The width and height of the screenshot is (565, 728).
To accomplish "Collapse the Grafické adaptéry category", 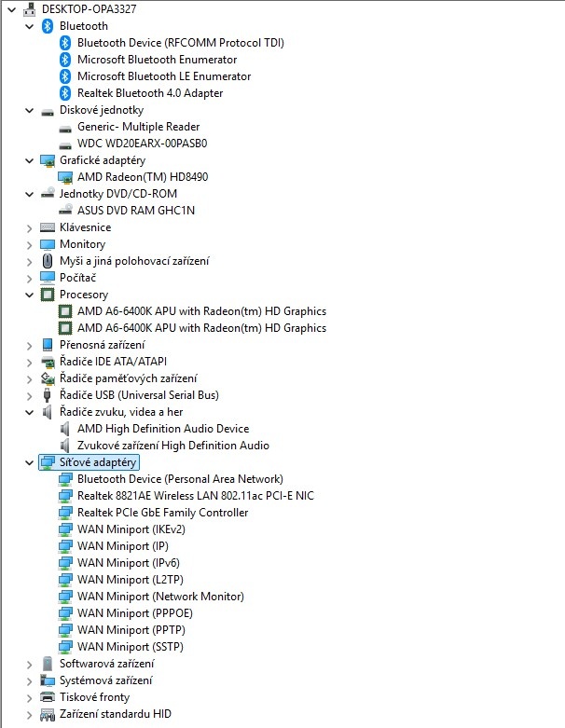I will coord(29,160).
